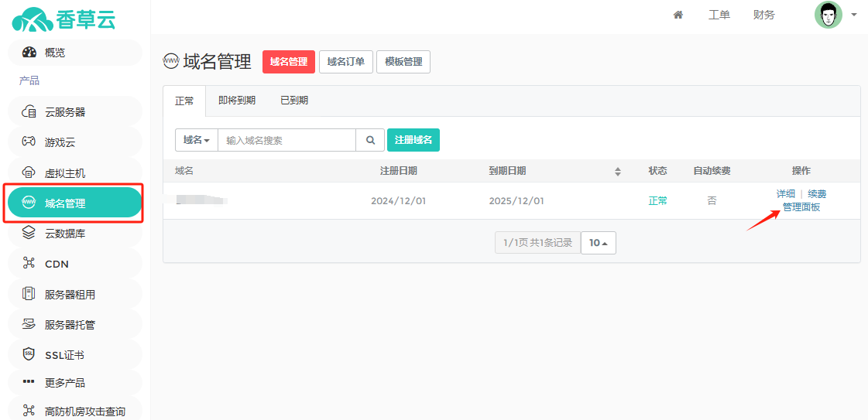Open 财务 in top navigation
The image size is (868, 420).
tap(764, 15)
